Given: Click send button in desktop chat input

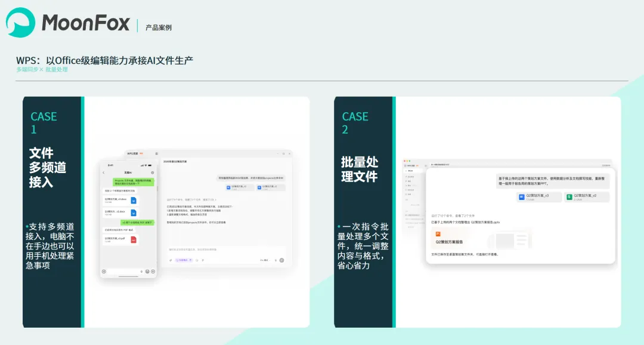Looking at the screenshot, I should 281,260.
